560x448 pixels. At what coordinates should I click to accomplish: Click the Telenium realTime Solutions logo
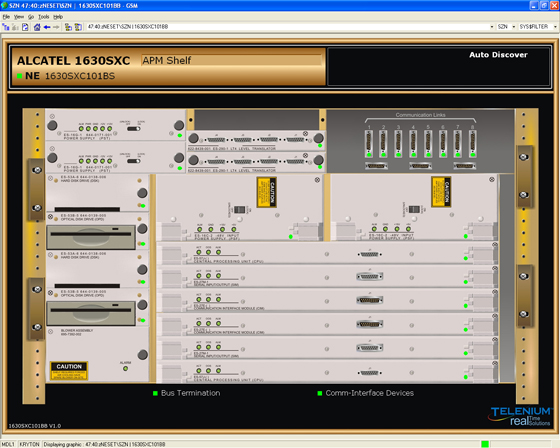[520, 416]
